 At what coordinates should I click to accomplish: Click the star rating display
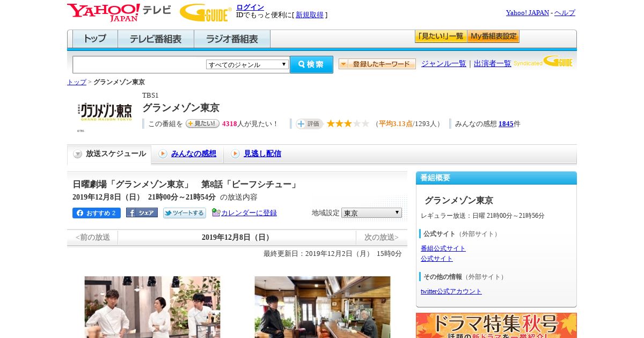(x=348, y=123)
